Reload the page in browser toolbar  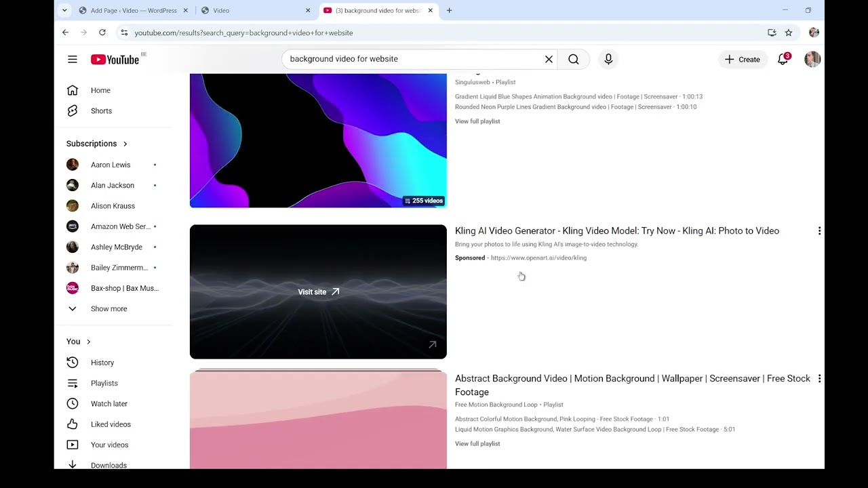point(102,33)
